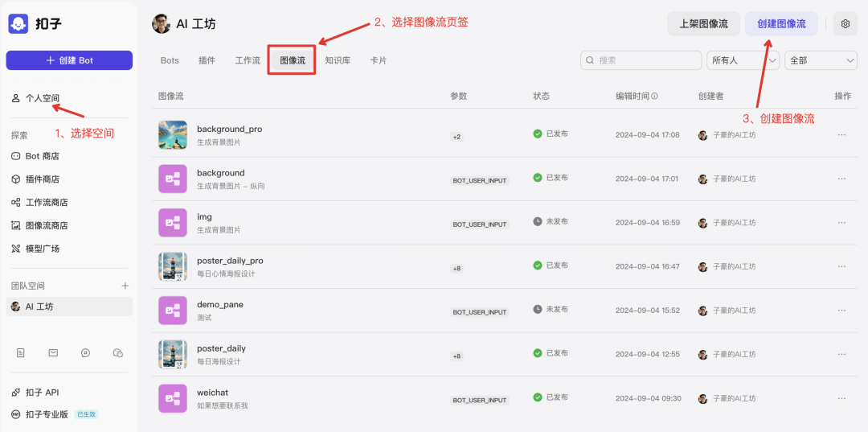
Task: Click the info icon beside 编辑时间
Action: [x=655, y=96]
